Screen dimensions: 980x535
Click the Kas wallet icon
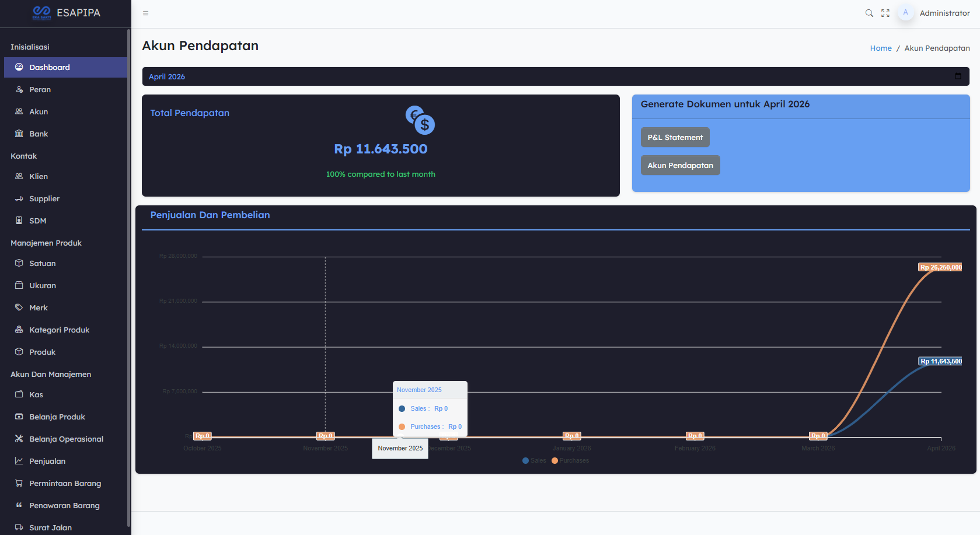pos(19,394)
